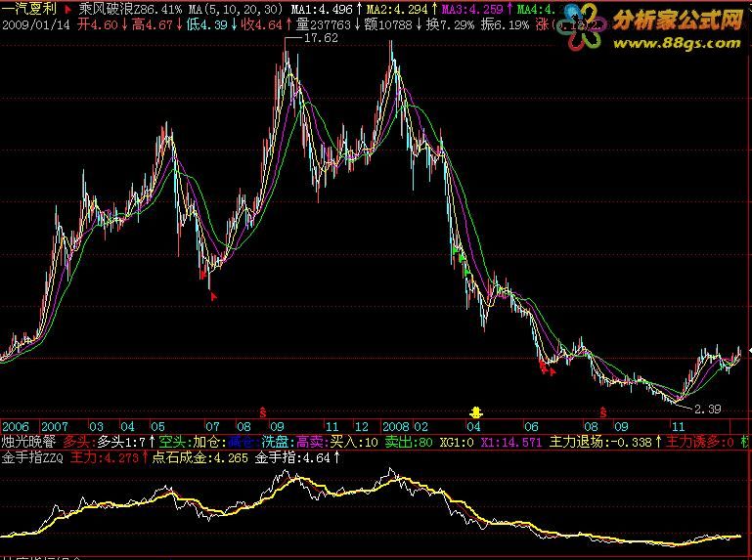Click the 点石成金:4.265 value
Screen dimensions: 752x560
click(200, 457)
